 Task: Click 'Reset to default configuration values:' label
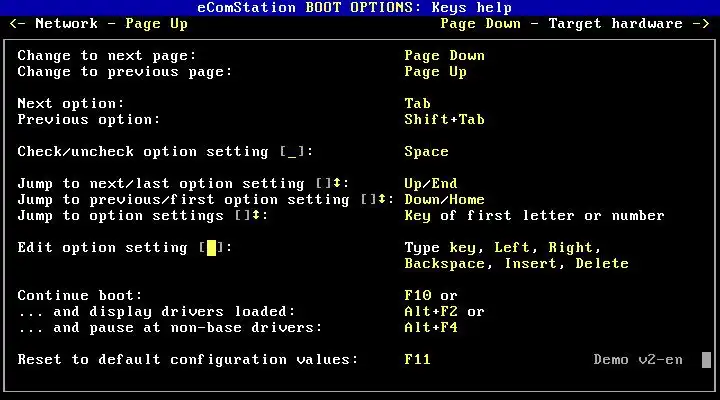(x=188, y=360)
